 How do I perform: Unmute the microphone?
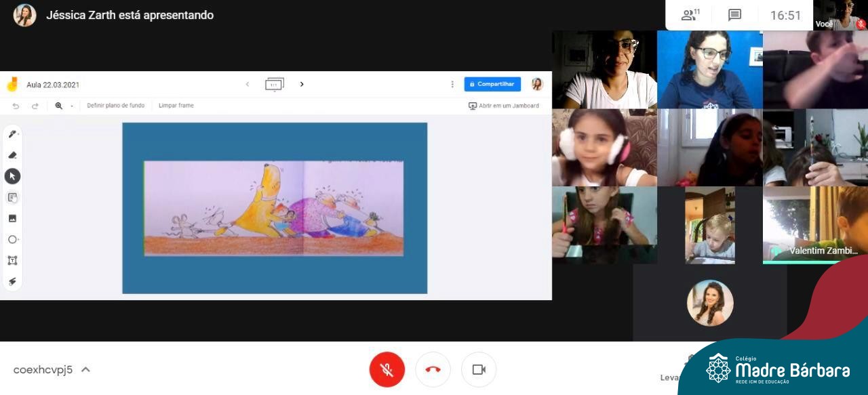coord(387,369)
